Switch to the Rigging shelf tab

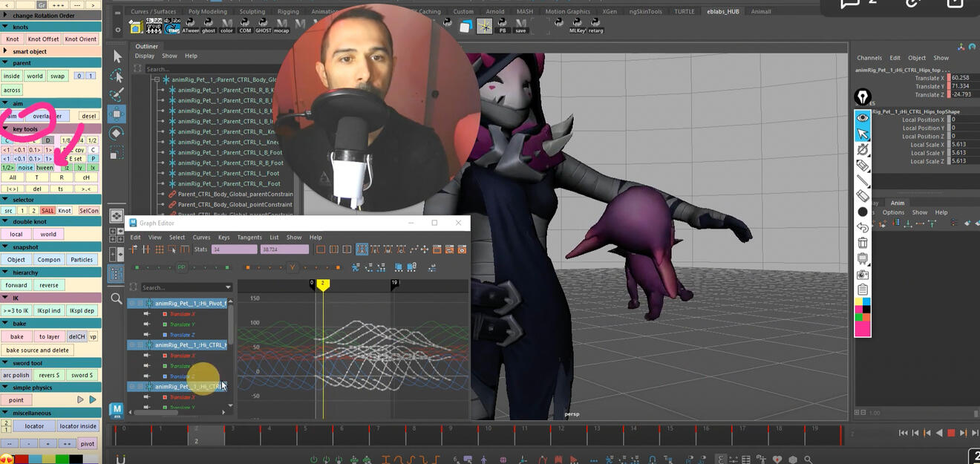pos(288,12)
